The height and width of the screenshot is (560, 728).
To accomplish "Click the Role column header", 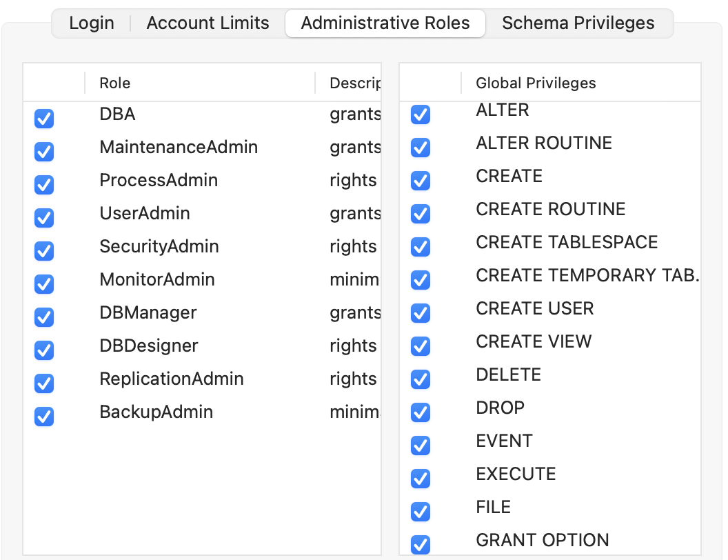I will pyautogui.click(x=115, y=83).
